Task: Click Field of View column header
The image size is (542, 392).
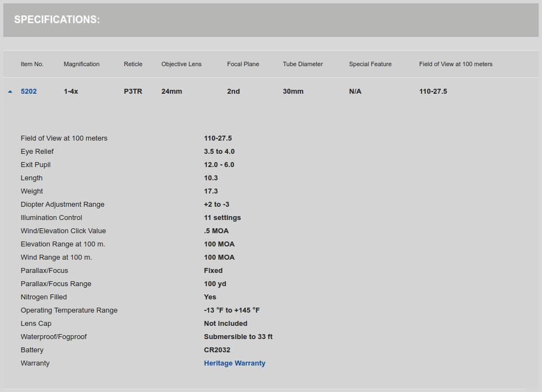Action: pyautogui.click(x=455, y=65)
